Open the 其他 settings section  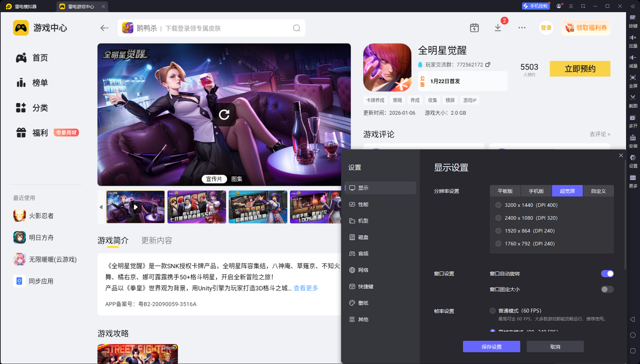[x=380, y=319]
